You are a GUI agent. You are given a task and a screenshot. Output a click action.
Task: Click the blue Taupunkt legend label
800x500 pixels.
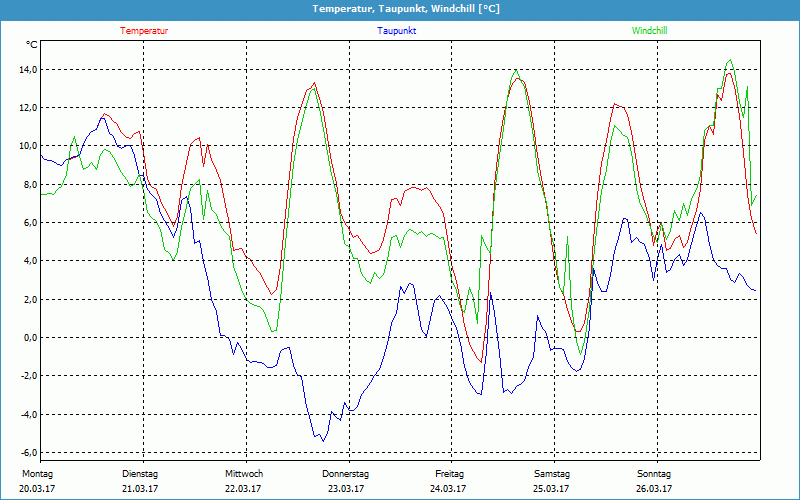click(x=396, y=31)
